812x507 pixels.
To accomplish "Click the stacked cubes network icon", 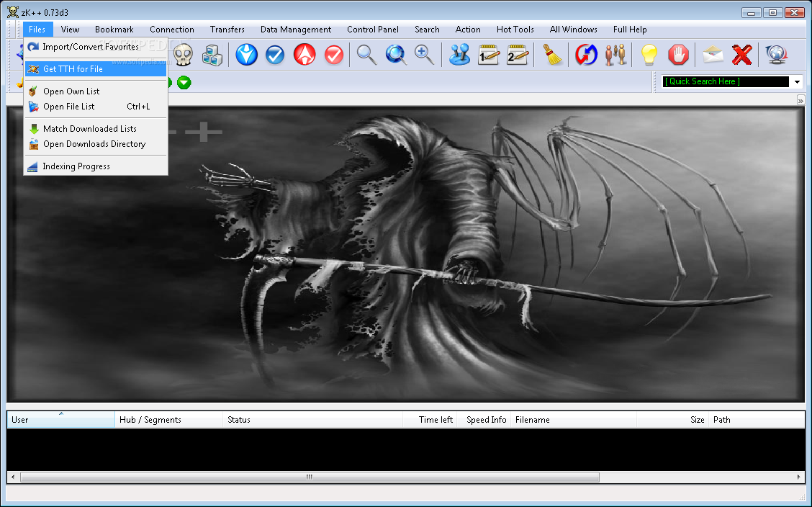I will (212, 55).
